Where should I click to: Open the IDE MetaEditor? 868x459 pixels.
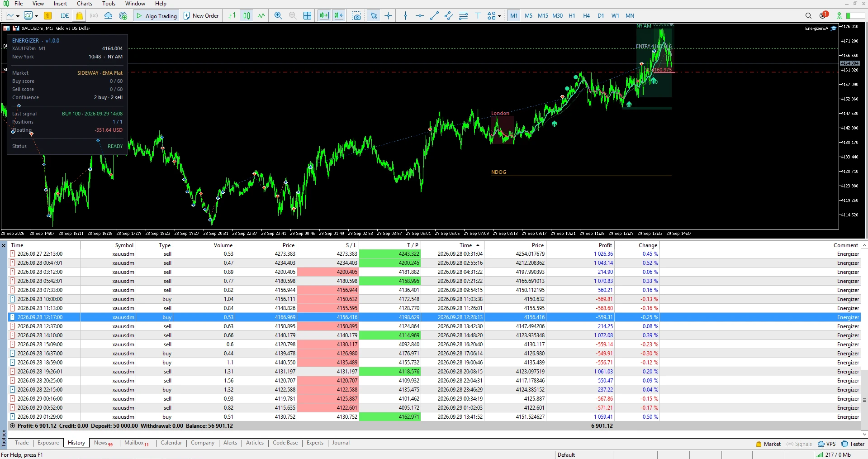65,16
